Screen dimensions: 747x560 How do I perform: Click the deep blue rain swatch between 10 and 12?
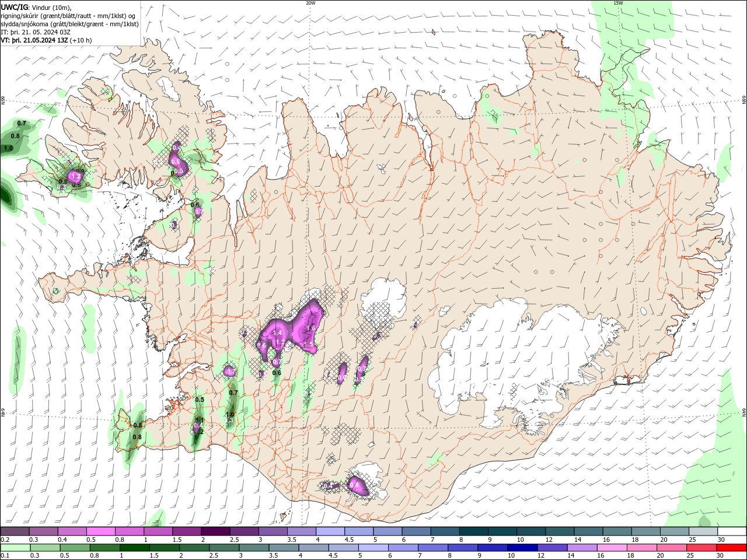522,548
